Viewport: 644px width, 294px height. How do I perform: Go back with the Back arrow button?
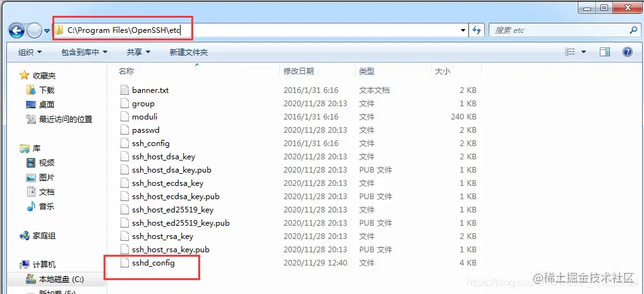(16, 30)
